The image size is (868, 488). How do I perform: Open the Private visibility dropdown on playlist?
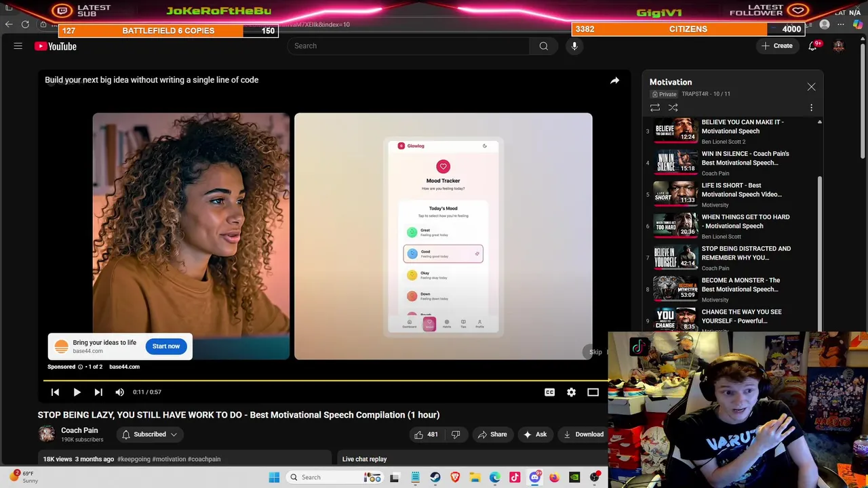tap(665, 94)
